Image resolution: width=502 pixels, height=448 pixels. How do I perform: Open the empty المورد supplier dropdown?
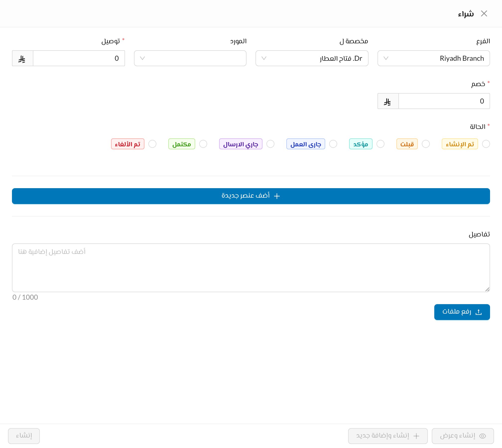click(190, 58)
